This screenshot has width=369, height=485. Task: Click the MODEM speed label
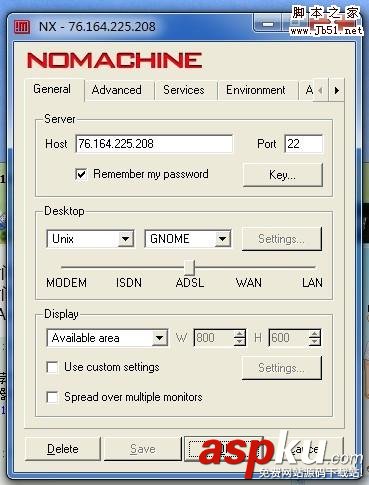tap(66, 283)
